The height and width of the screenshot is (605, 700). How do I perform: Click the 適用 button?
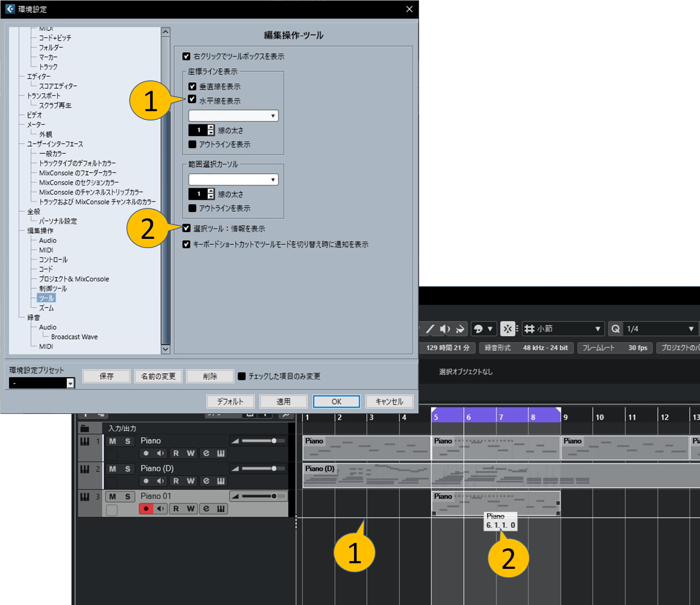click(x=283, y=401)
